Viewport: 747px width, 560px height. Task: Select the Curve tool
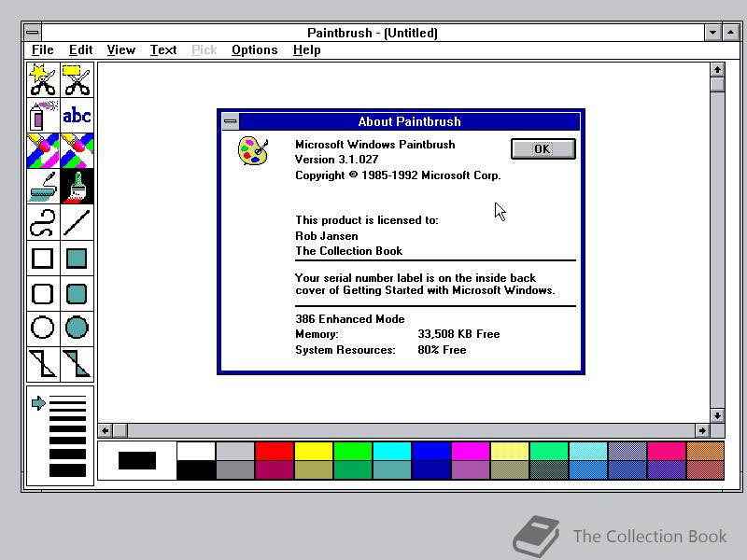43,222
